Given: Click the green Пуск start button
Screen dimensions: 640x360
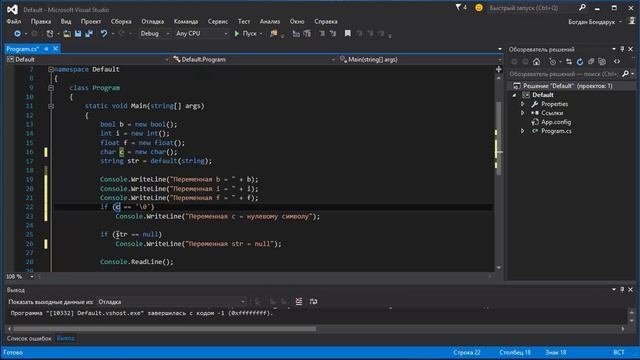Looking at the screenshot, I should (x=245, y=33).
